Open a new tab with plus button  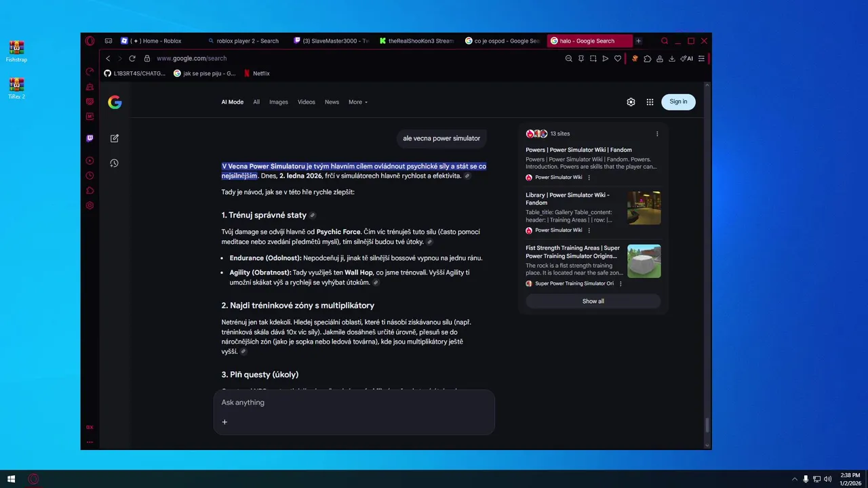(x=638, y=41)
